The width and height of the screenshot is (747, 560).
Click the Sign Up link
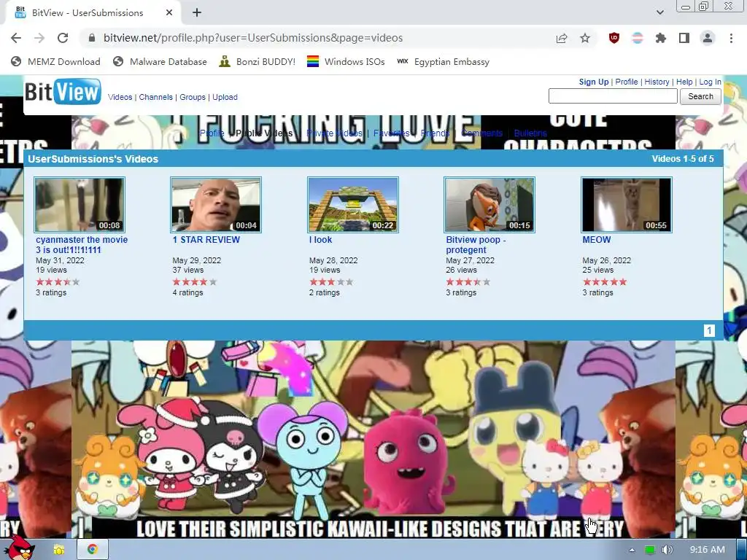tap(594, 82)
